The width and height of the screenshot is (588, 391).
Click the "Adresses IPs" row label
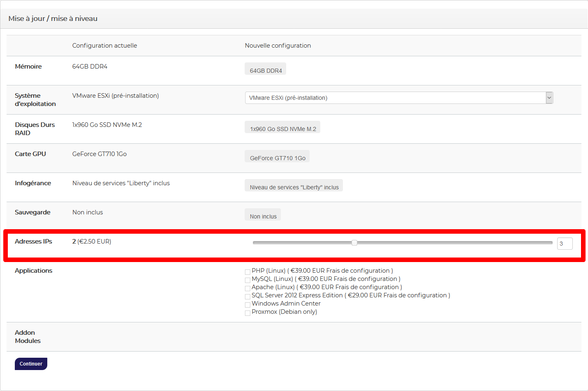33,241
